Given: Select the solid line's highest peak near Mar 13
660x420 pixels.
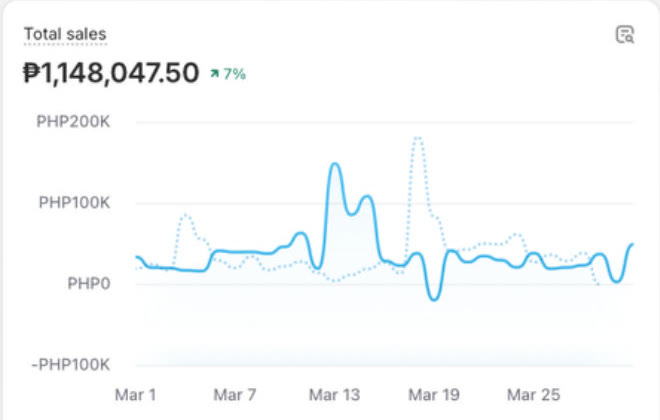Looking at the screenshot, I should click(335, 164).
